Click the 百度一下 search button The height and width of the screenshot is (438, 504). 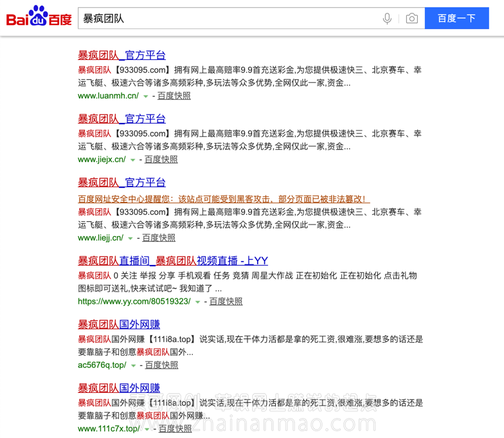click(x=456, y=18)
